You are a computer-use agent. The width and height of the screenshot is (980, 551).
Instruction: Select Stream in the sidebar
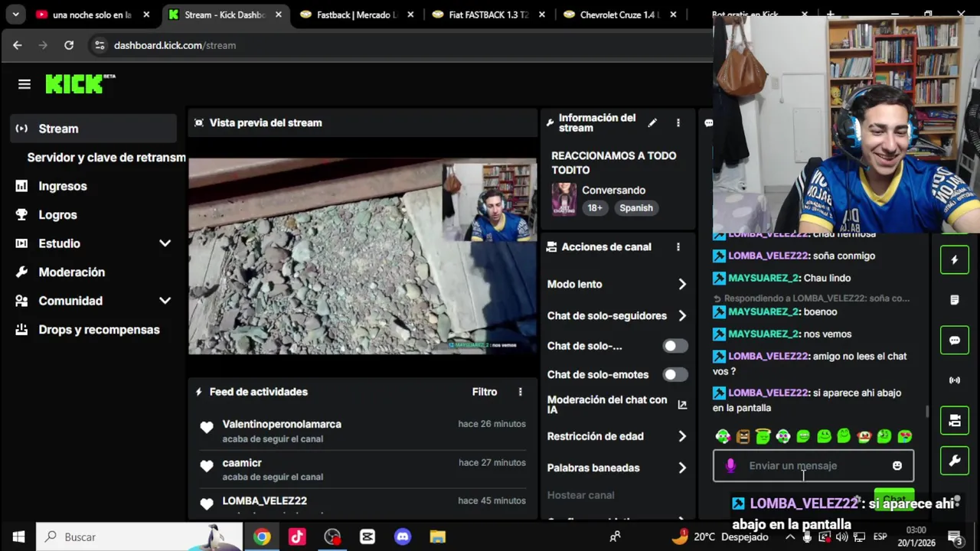tap(93, 129)
